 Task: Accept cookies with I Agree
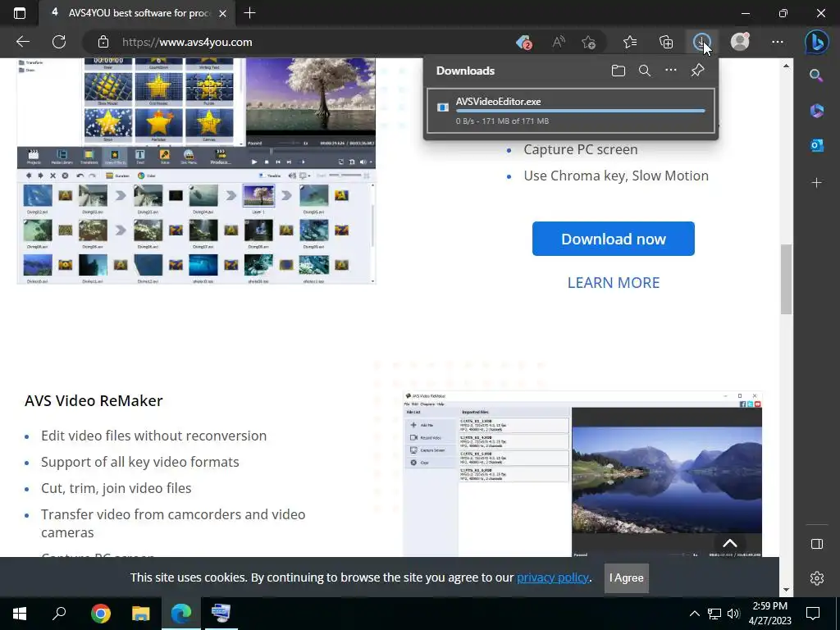[x=626, y=578]
